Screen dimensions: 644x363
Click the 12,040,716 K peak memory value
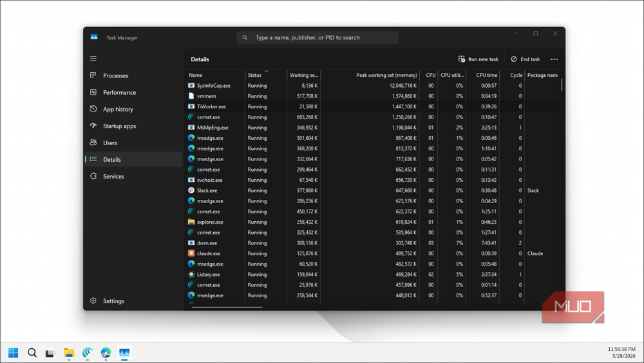[x=403, y=86]
